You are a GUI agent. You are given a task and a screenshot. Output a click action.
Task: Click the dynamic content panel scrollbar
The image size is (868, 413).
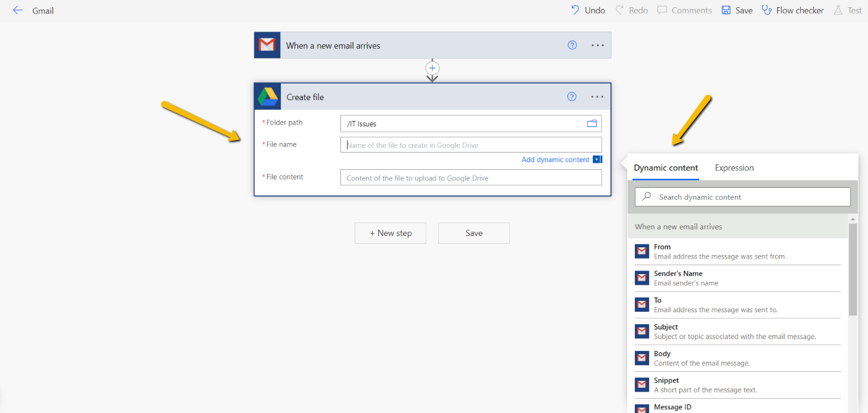click(x=852, y=268)
